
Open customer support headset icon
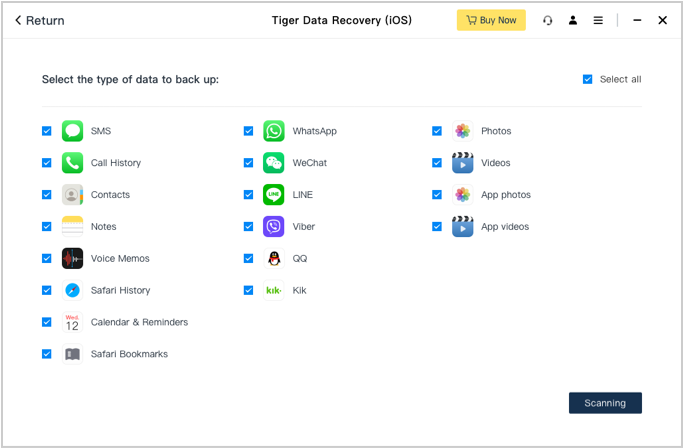point(547,20)
